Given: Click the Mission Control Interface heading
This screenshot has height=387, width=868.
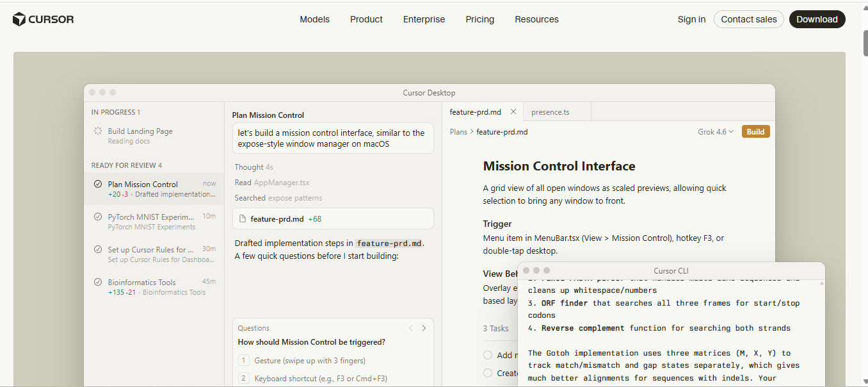Looking at the screenshot, I should pyautogui.click(x=559, y=166).
